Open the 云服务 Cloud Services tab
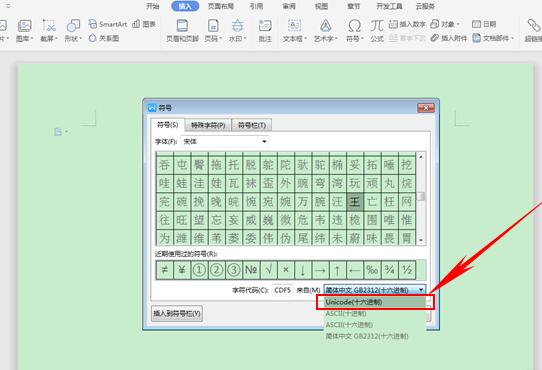The image size is (542, 370). (425, 6)
